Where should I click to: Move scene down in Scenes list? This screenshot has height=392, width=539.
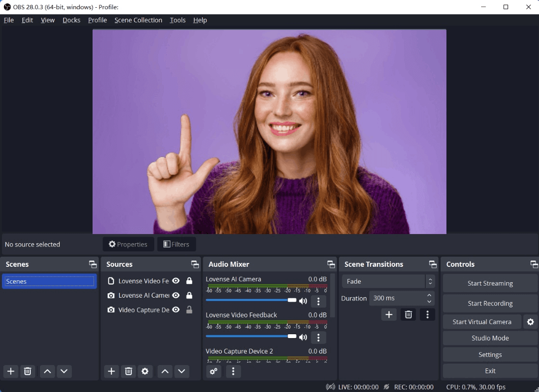click(64, 371)
